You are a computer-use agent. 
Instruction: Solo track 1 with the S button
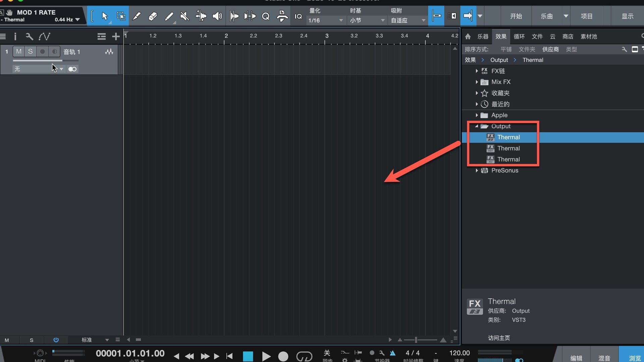point(30,51)
